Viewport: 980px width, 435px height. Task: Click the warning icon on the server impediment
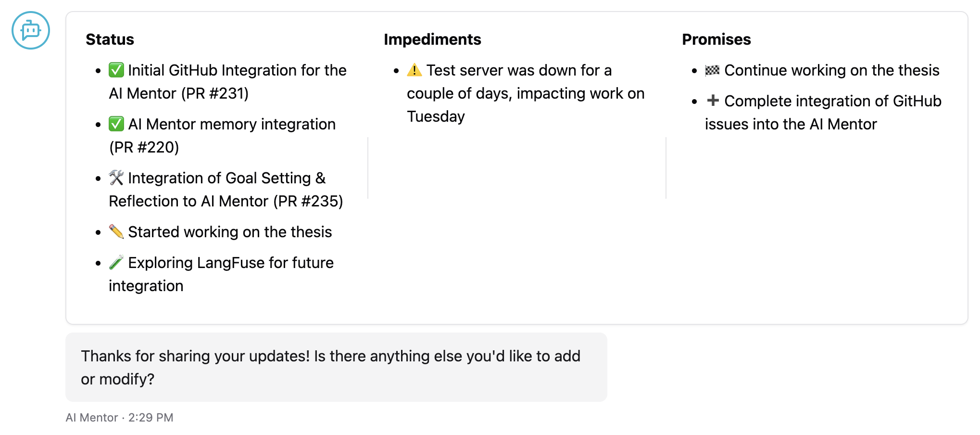pos(415,70)
